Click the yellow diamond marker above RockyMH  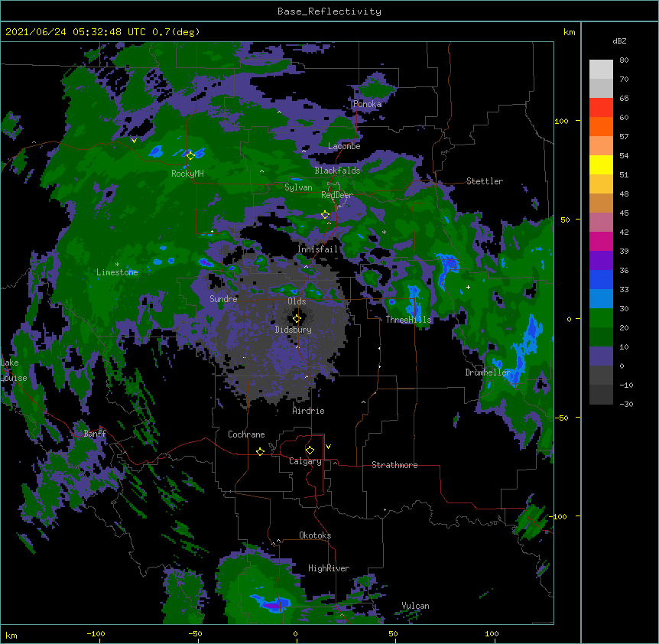(190, 156)
